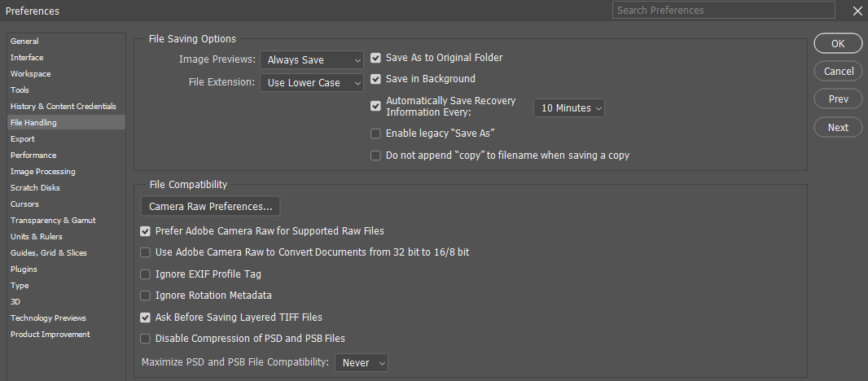Switch to Scratch Disks preferences

pyautogui.click(x=35, y=187)
